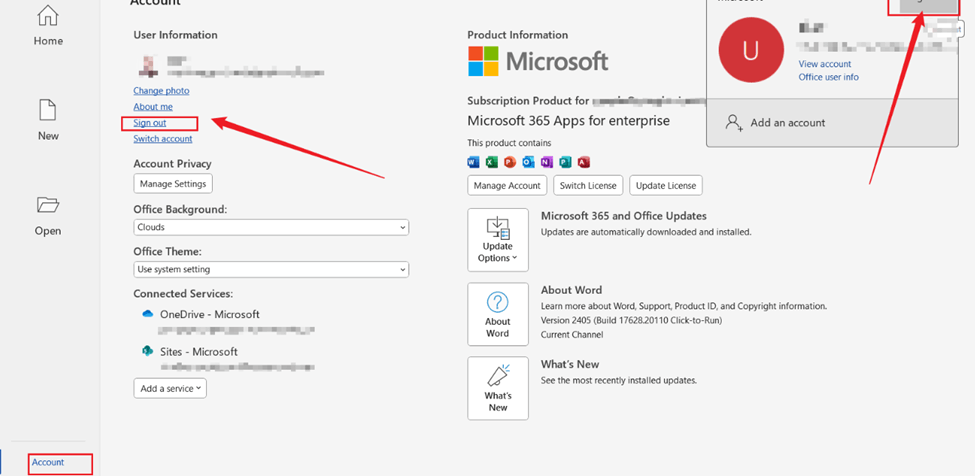Click the Outlook app icon
This screenshot has height=476, width=975.
tap(529, 162)
